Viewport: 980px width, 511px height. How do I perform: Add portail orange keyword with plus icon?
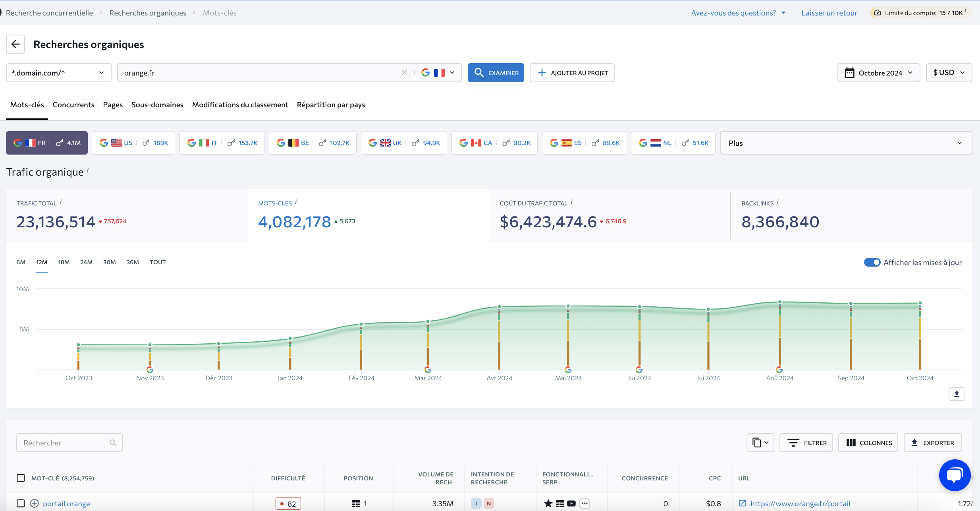click(x=35, y=503)
